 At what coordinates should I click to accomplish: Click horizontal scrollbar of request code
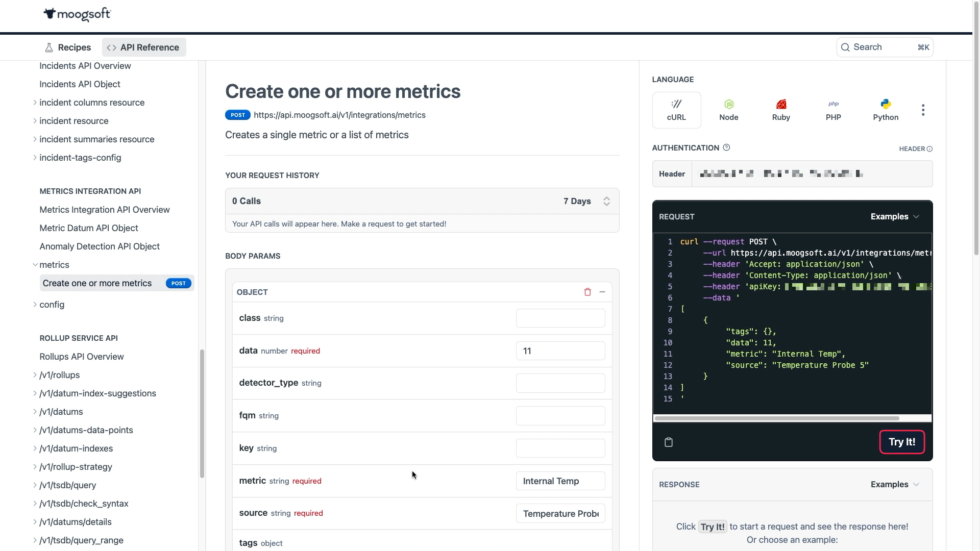777,418
